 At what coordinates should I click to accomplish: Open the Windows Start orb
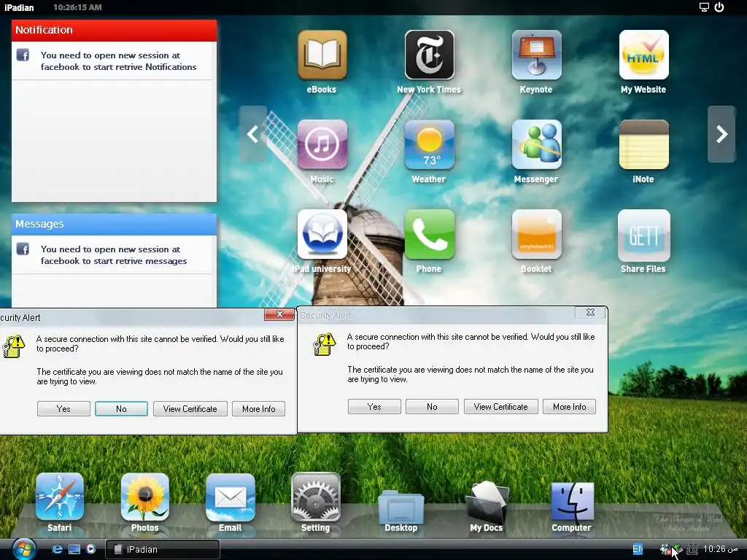pos(23,550)
